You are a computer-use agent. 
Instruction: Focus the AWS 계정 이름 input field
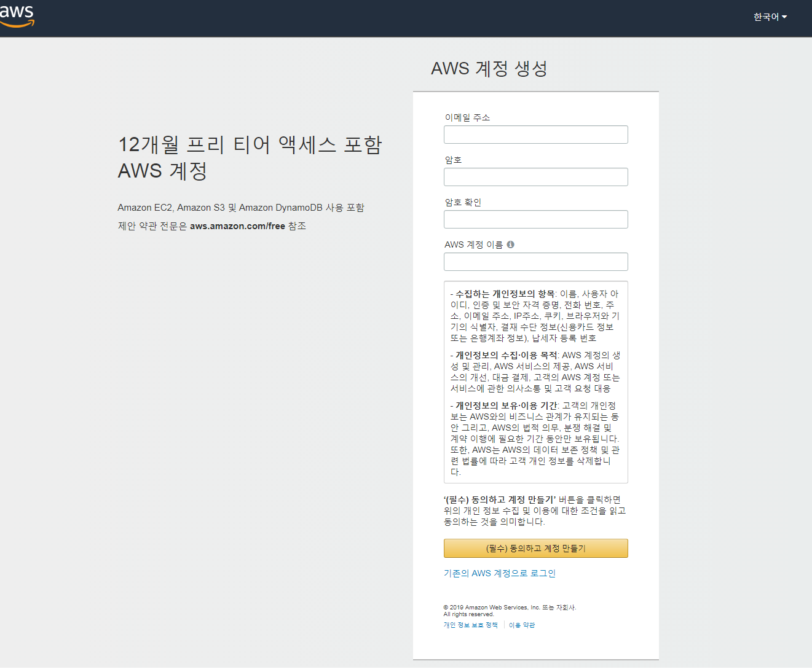click(x=535, y=262)
